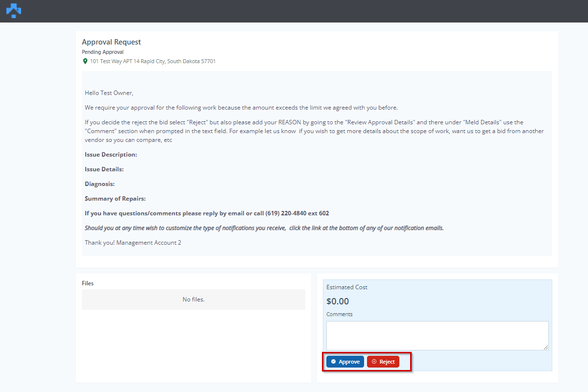Screen dimensions: 588x392
Task: Click the property address 101 Test Way
Action: point(152,62)
